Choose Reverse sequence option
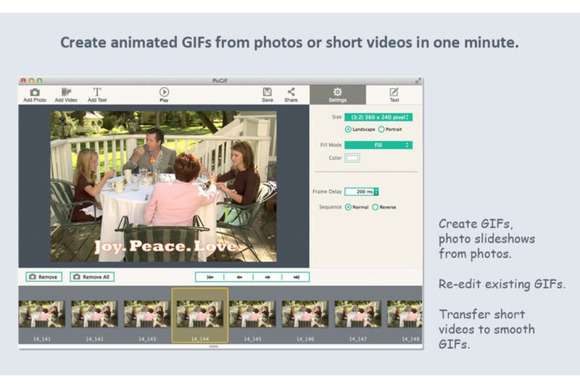This screenshot has width=580, height=388. (x=375, y=207)
